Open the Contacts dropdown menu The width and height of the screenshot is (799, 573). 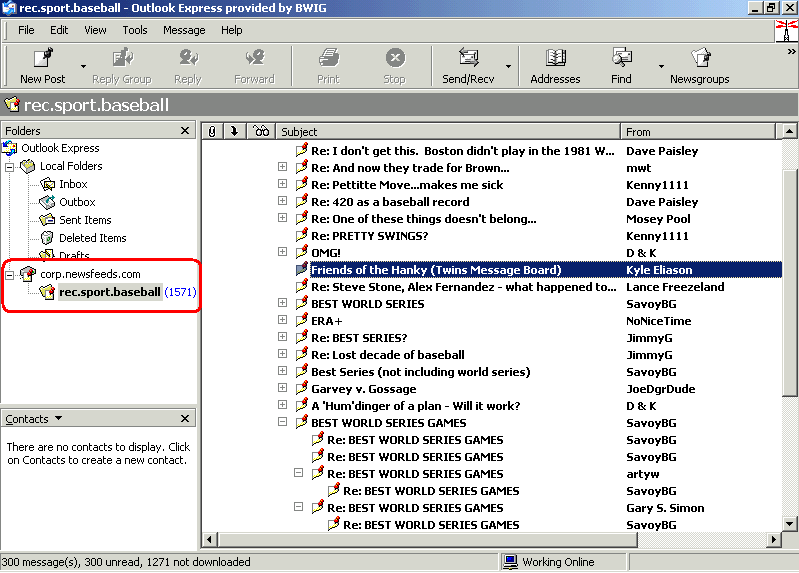59,418
